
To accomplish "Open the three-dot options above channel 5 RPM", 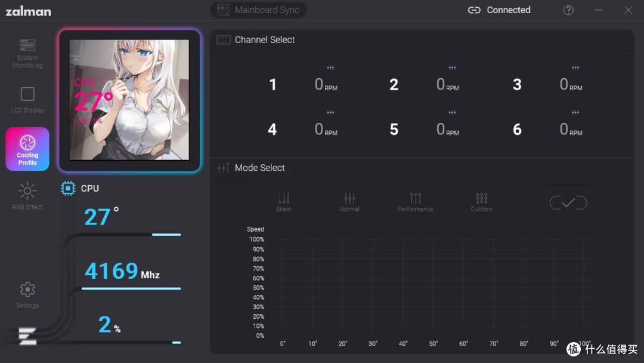I will pyautogui.click(x=452, y=112).
